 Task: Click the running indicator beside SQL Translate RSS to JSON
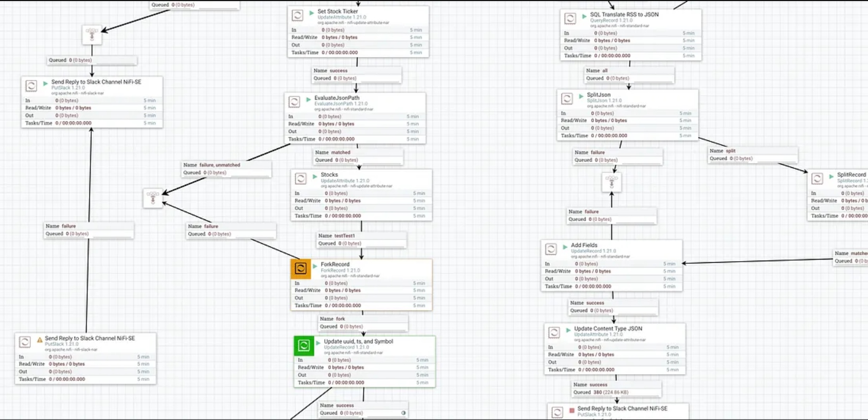tap(584, 16)
